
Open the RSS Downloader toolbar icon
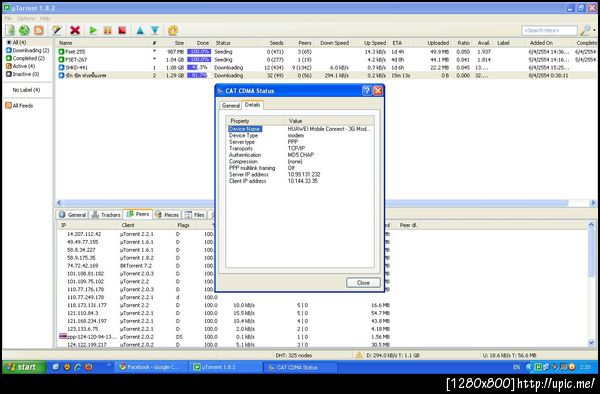[x=39, y=30]
